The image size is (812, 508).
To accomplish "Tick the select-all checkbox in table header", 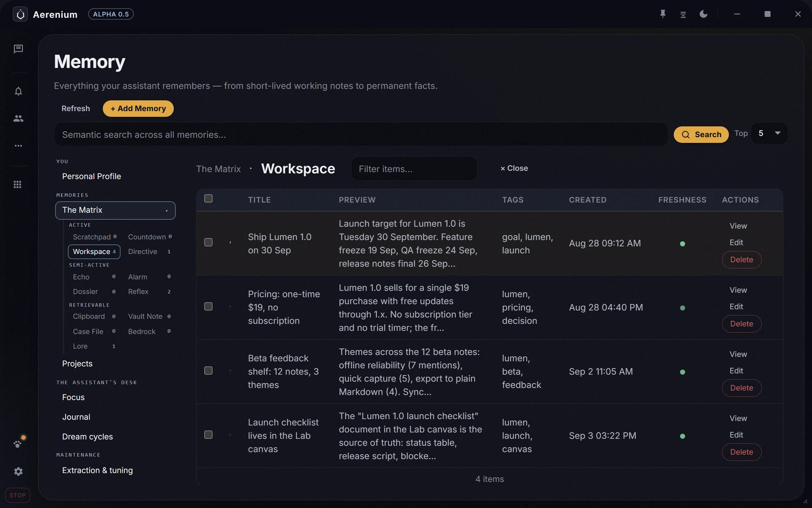I will pos(208,199).
